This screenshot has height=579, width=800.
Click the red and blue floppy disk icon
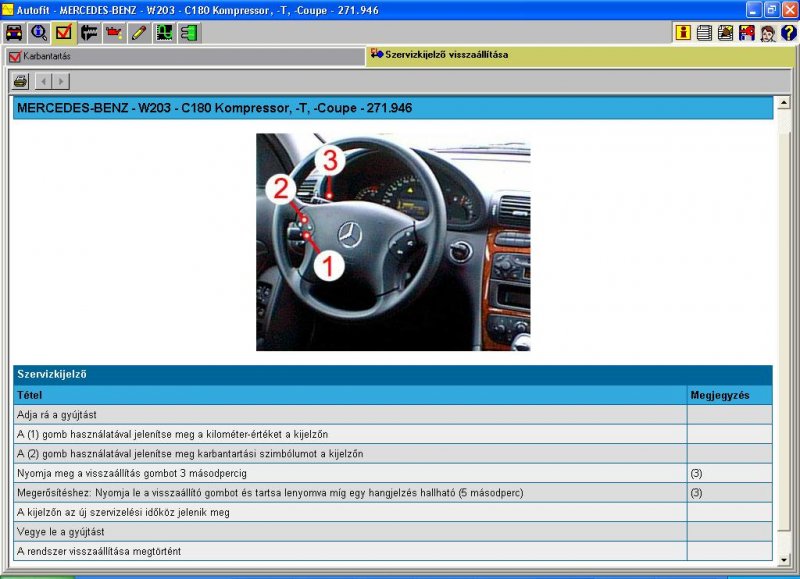[x=746, y=33]
